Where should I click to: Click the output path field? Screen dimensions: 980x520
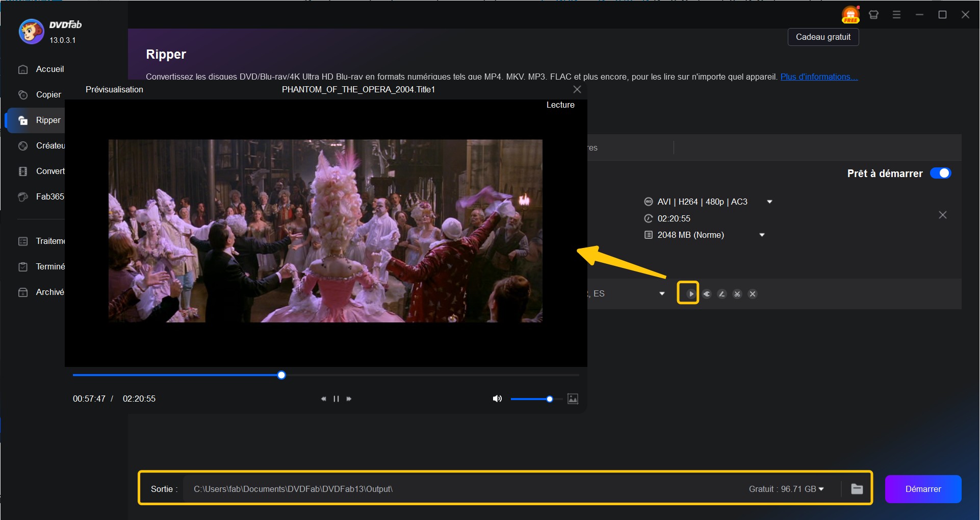click(459, 489)
